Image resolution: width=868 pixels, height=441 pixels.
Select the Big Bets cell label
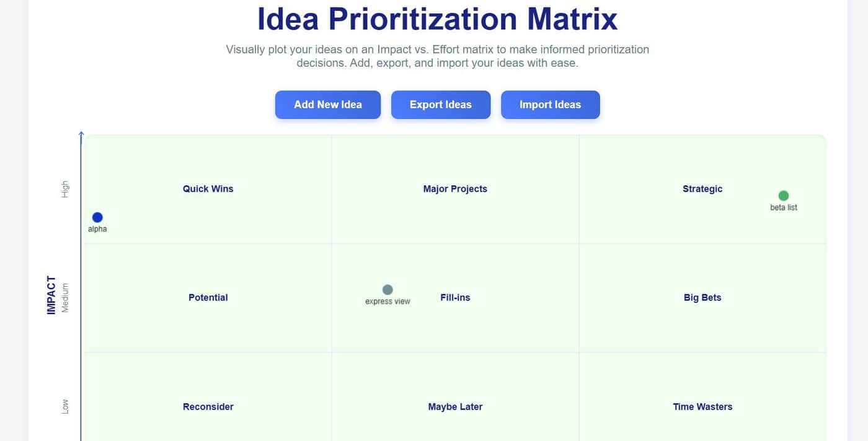(702, 297)
